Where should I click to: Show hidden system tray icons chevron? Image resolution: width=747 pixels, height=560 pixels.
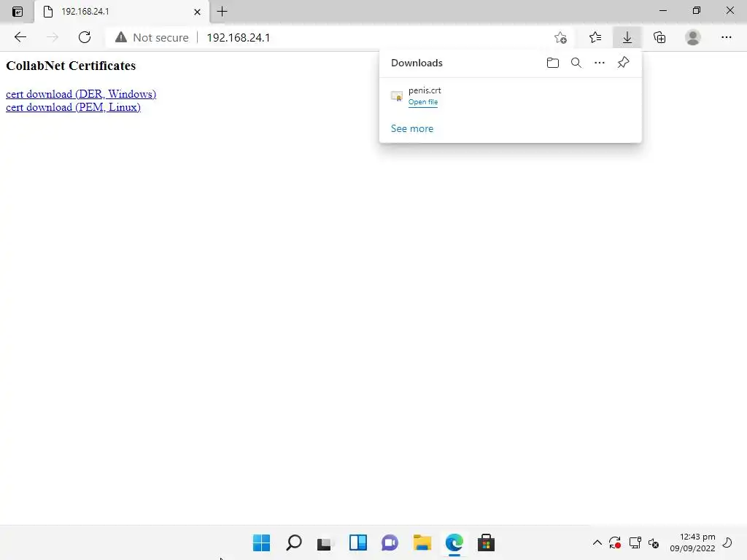pyautogui.click(x=597, y=542)
